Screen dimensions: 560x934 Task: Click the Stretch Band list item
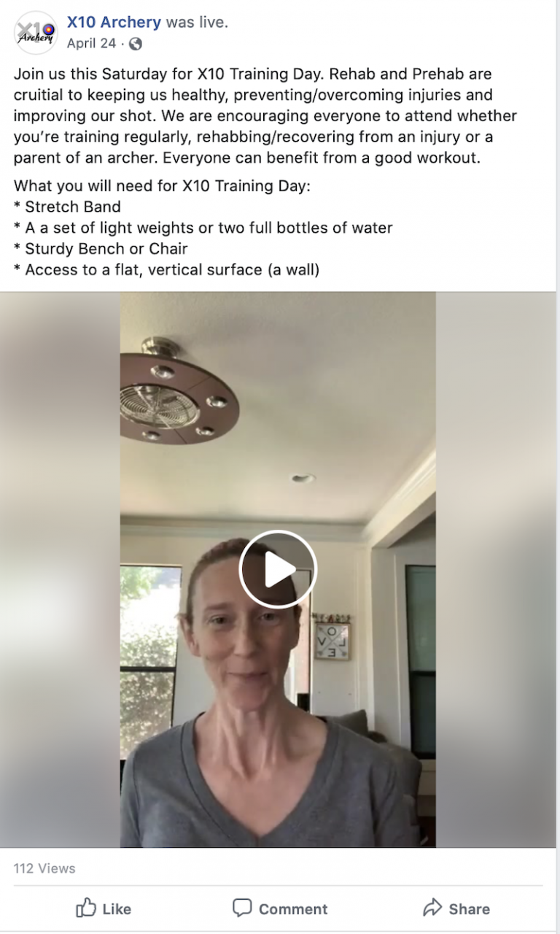pyautogui.click(x=67, y=207)
